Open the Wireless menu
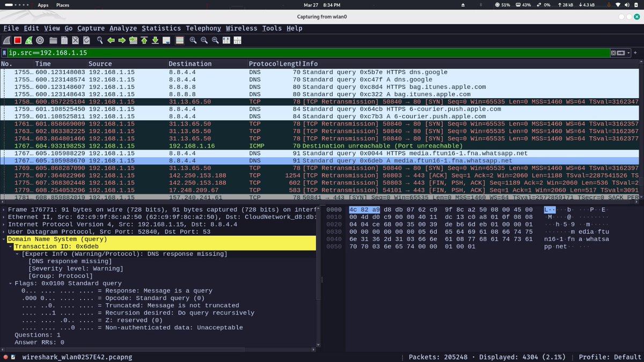Screen dimensions: 644x362 [x=241, y=28]
